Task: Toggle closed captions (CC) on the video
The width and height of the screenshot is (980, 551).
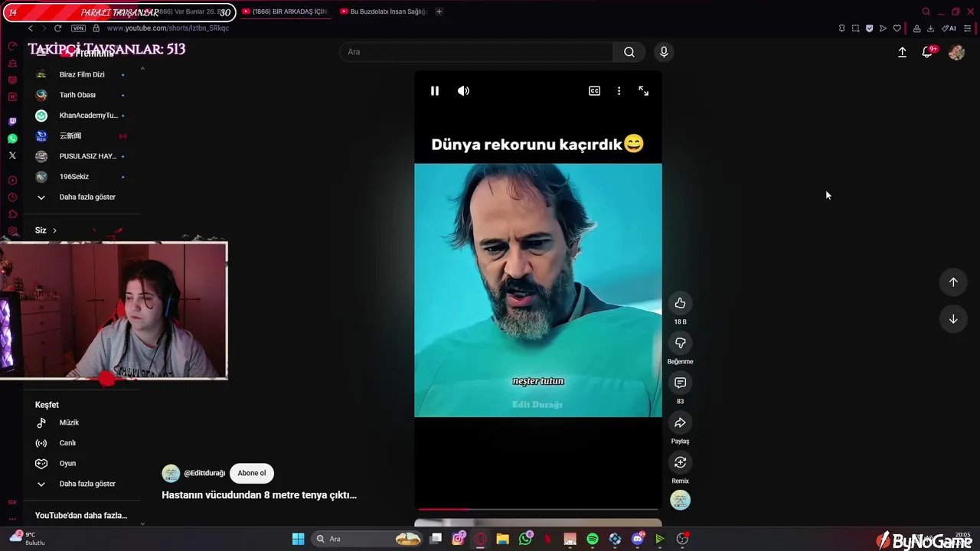Action: [594, 91]
